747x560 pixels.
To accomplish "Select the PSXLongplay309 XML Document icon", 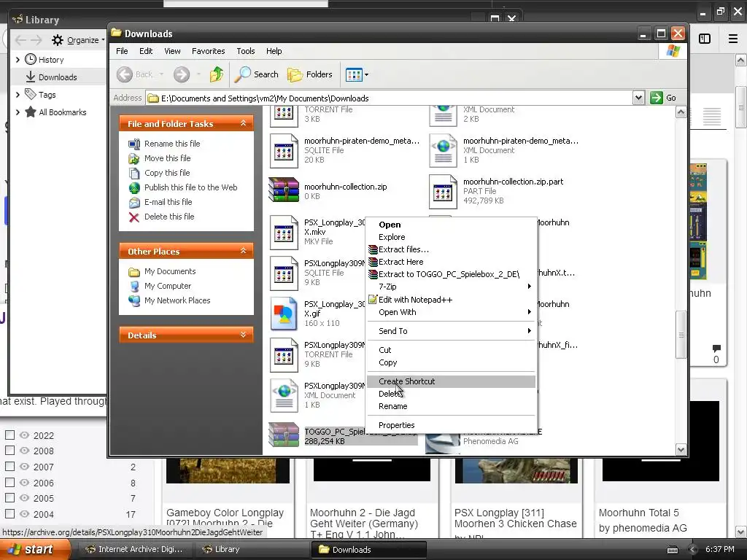I will [x=284, y=395].
